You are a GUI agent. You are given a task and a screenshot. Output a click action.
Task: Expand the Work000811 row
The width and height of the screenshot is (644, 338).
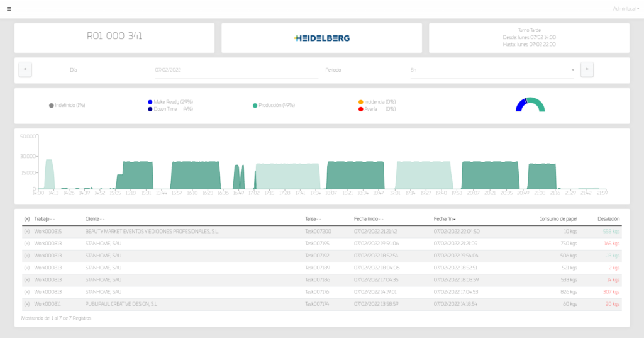click(26, 304)
